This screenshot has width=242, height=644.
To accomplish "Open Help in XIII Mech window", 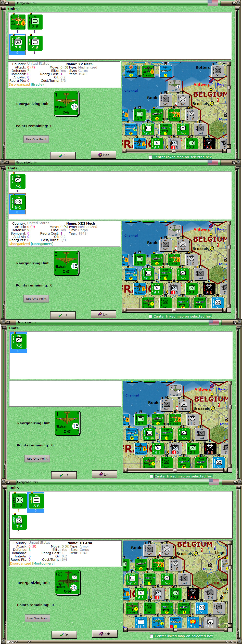I will pos(104,314).
